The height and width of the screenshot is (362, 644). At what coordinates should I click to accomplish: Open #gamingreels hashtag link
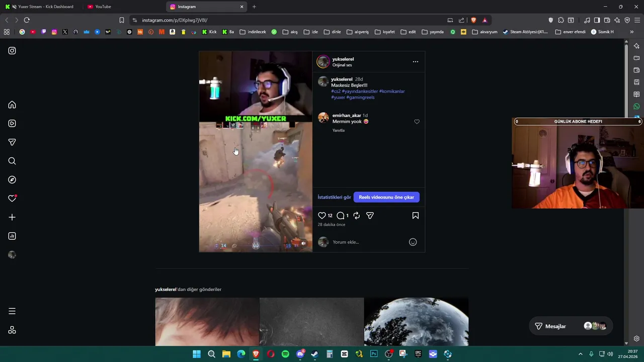click(360, 98)
